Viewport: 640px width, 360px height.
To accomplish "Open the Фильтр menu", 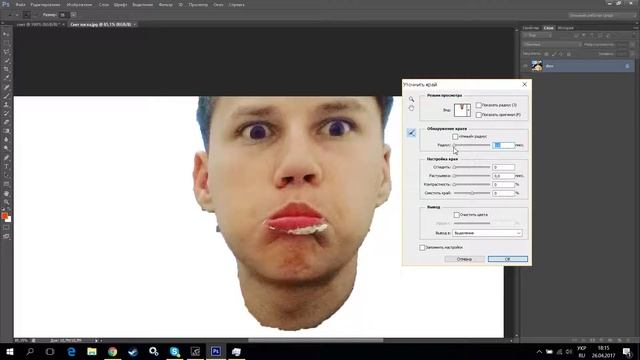I will (165, 5).
